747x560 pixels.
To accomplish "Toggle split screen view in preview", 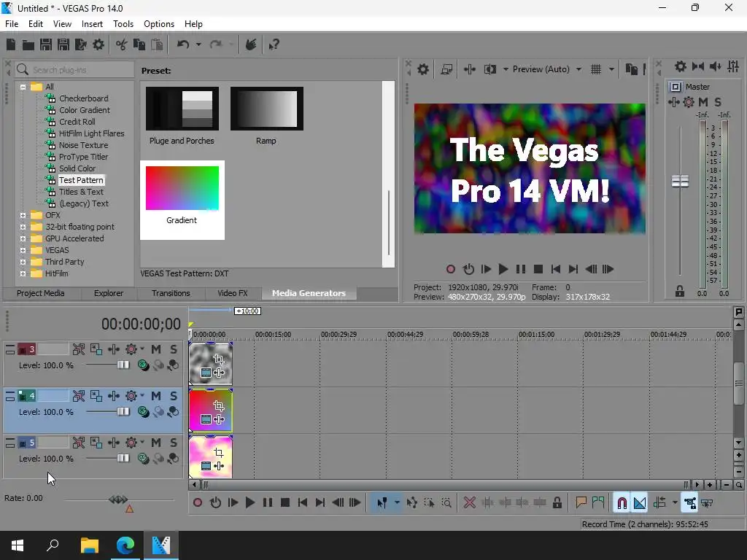I will 490,69.
